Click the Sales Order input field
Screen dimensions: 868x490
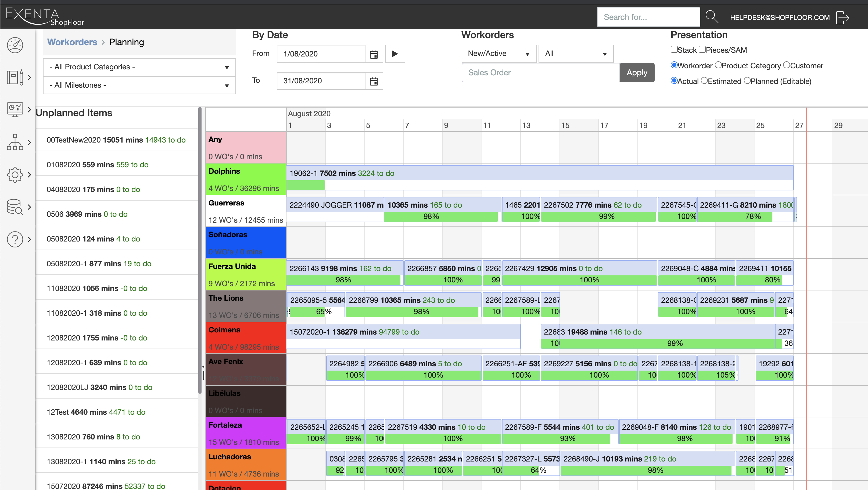[x=540, y=73]
